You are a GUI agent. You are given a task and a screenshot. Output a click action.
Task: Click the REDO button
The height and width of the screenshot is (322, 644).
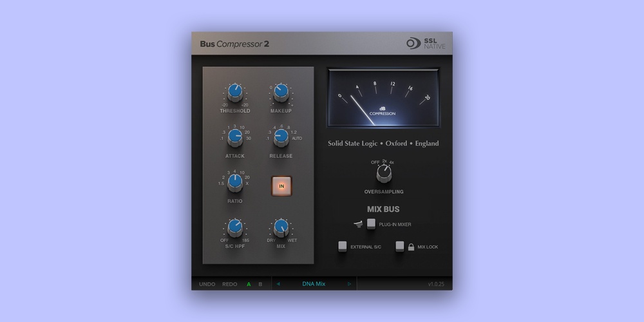(230, 284)
